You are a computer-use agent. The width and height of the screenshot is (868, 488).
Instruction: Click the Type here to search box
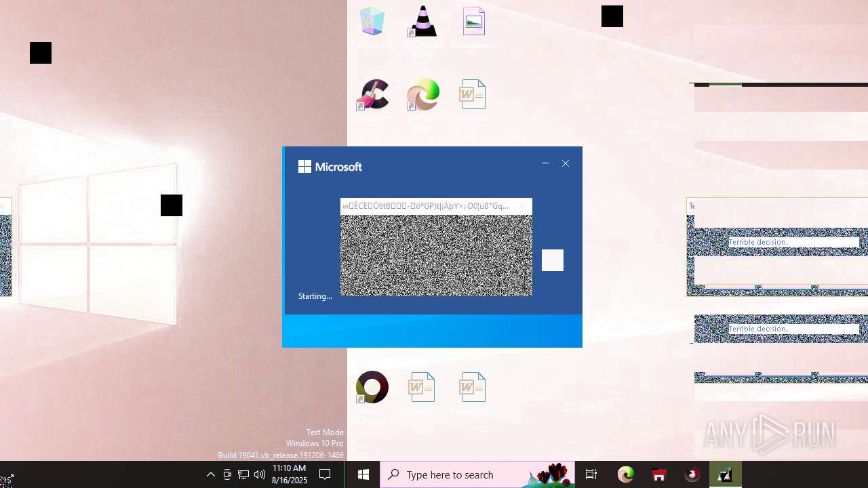point(477,474)
